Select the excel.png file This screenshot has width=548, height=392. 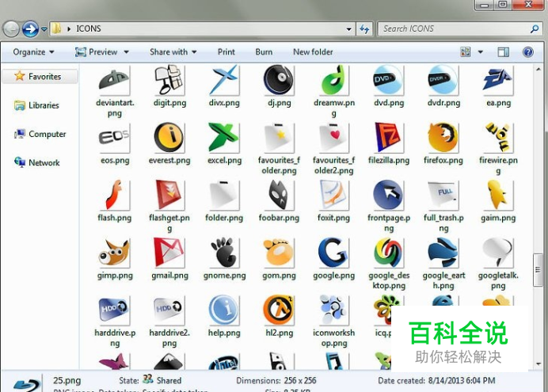224,144
